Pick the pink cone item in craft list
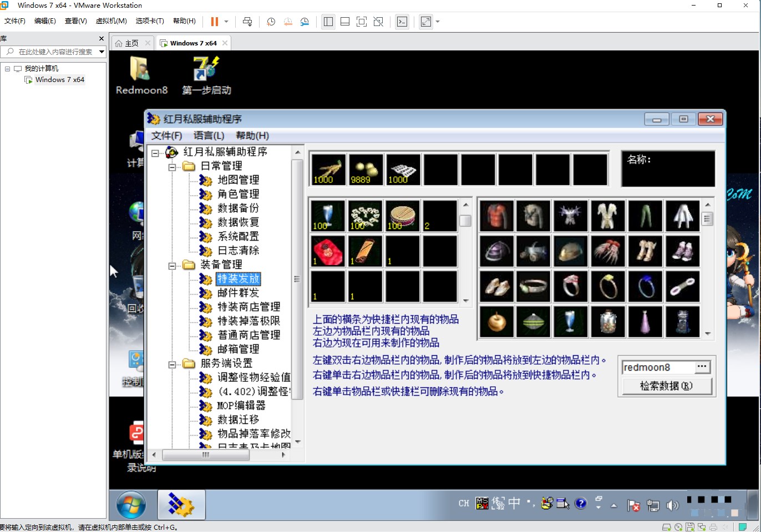This screenshot has height=532, width=761. tap(645, 321)
